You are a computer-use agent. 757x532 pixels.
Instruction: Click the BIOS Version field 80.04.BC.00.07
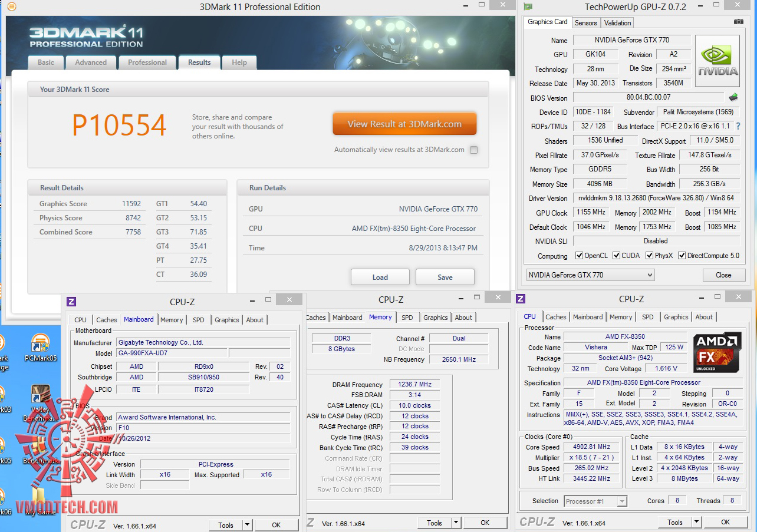click(x=649, y=97)
